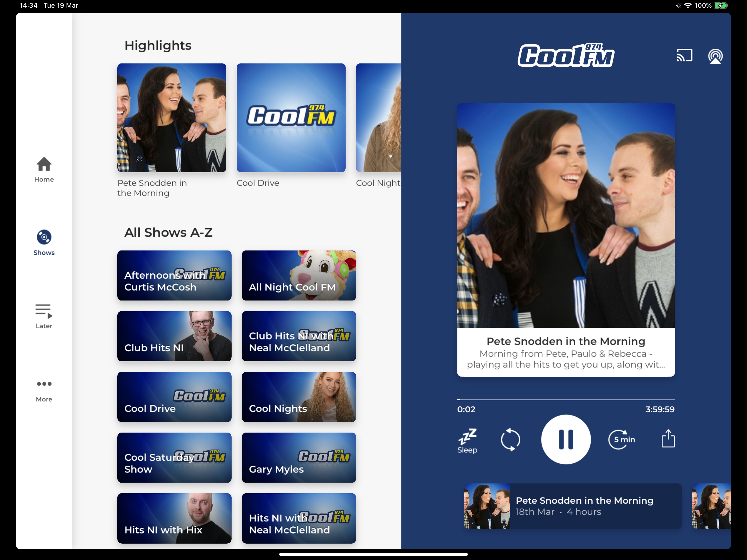This screenshot has width=747, height=560.
Task: Tap the restart loop arrows icon
Action: (510, 439)
